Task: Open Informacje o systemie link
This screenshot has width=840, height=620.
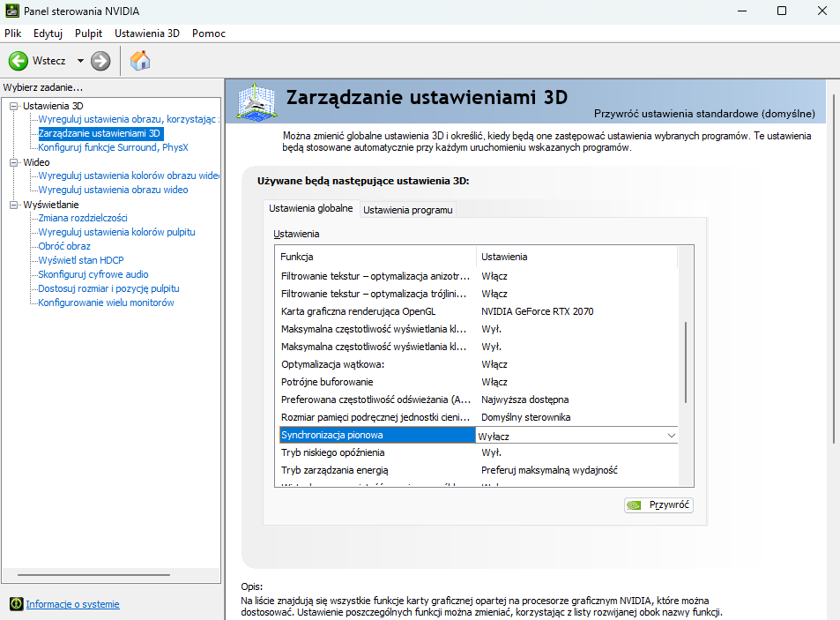Action: [x=73, y=604]
